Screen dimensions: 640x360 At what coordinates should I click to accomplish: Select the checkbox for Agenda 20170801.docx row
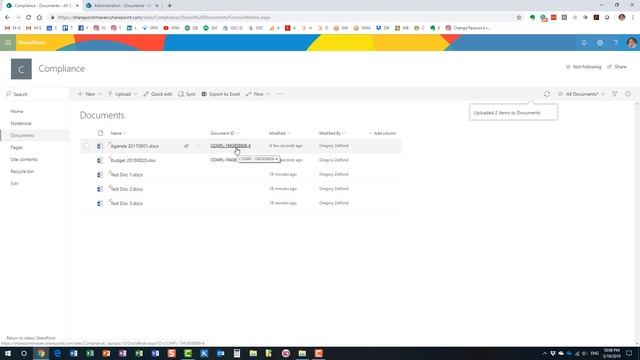(87, 146)
